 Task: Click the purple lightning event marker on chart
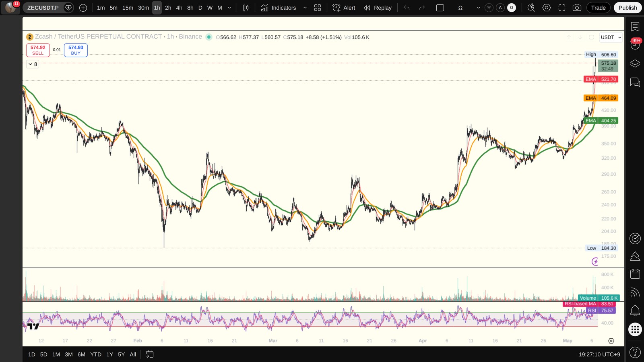pos(595,262)
